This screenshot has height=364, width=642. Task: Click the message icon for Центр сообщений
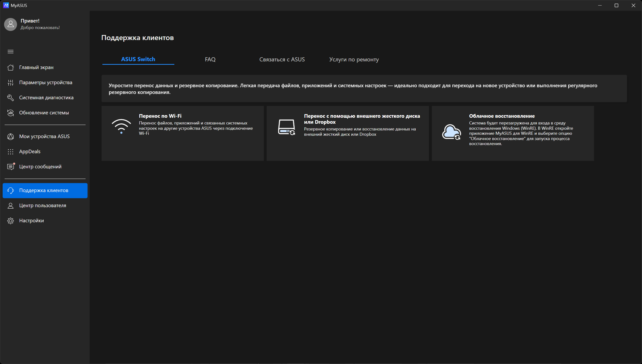point(11,167)
